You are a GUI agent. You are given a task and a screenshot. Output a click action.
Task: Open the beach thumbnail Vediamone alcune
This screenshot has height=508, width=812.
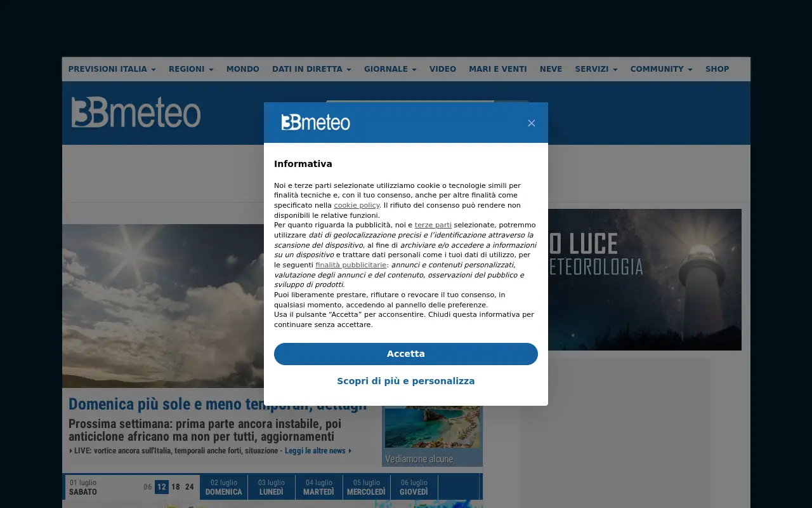tap(432, 436)
